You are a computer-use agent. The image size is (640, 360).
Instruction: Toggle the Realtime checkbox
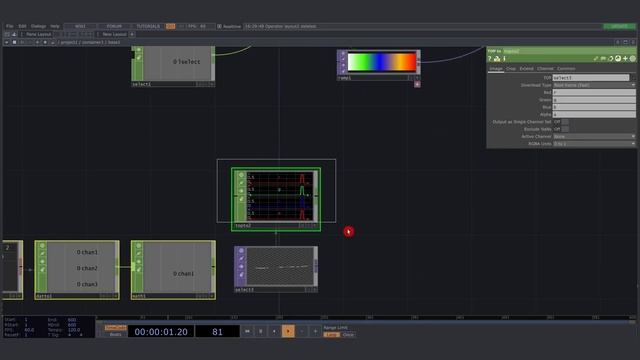pyautogui.click(x=219, y=26)
